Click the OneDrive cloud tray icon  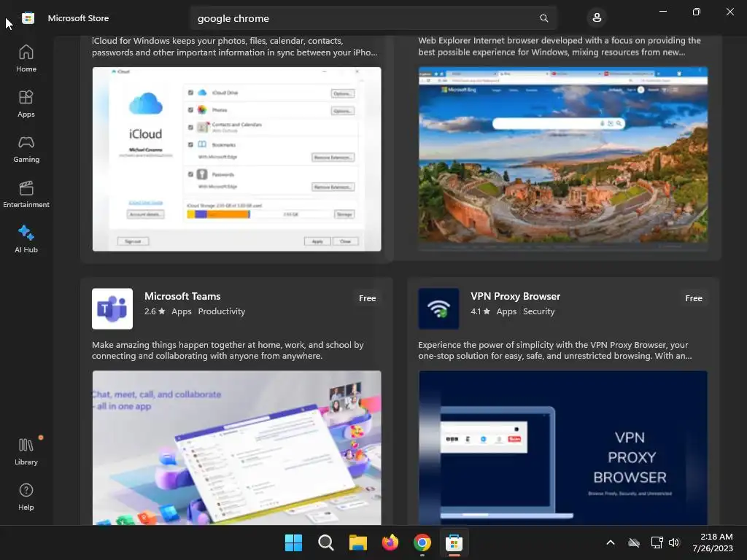tap(634, 542)
